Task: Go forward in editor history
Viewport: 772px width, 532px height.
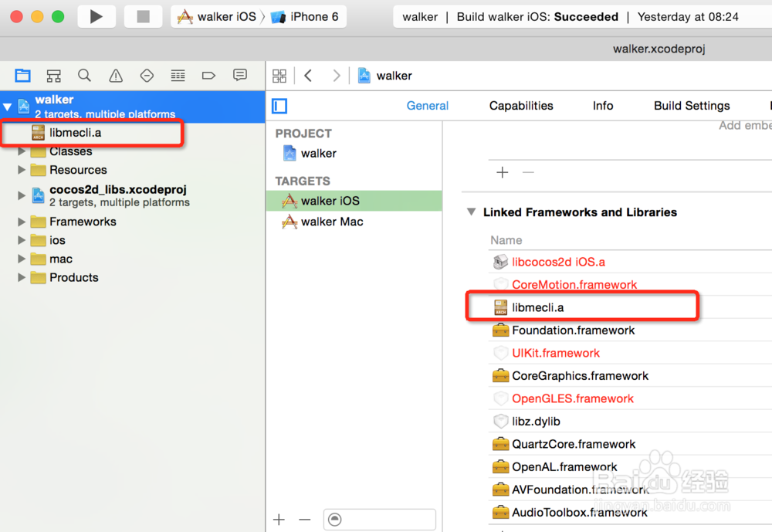Action: (x=337, y=76)
